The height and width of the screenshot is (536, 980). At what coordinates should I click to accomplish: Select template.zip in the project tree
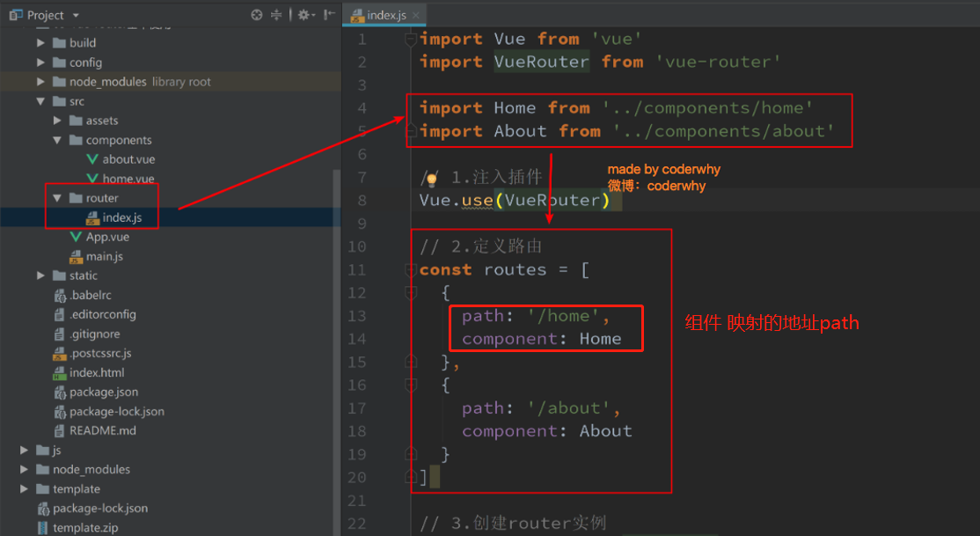tap(85, 528)
